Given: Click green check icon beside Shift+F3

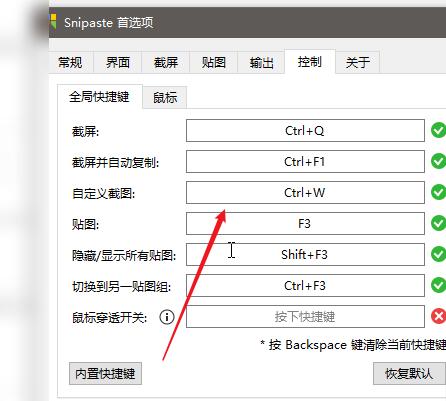Looking at the screenshot, I should pyautogui.click(x=438, y=254).
